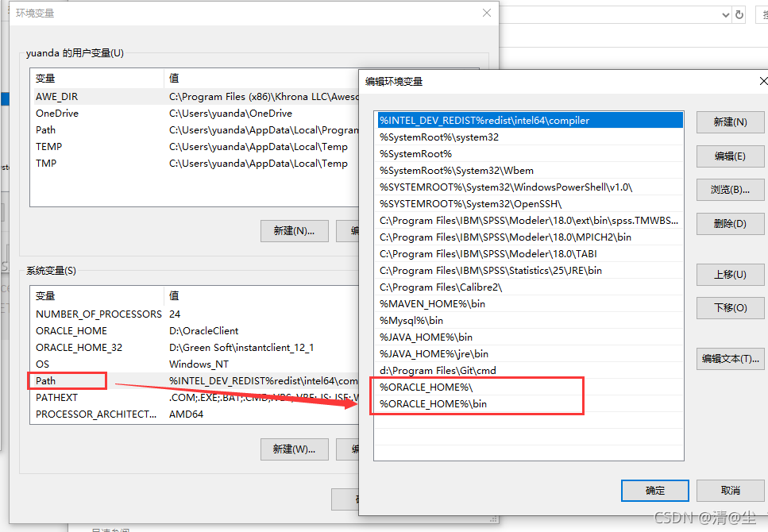Screen dimensions: 768x532
Task: Click the refresh icon in the background window
Action: point(739,15)
